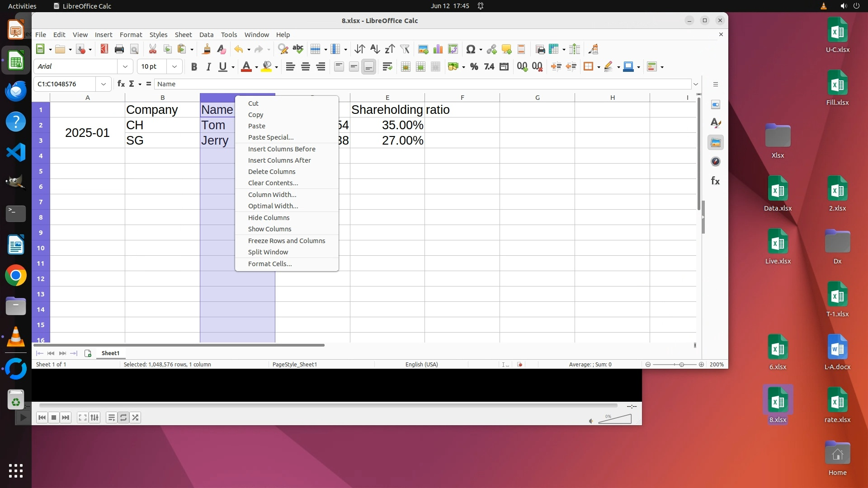Open the font size dropdown
Viewport: 868px width, 488px height.
[x=174, y=67]
